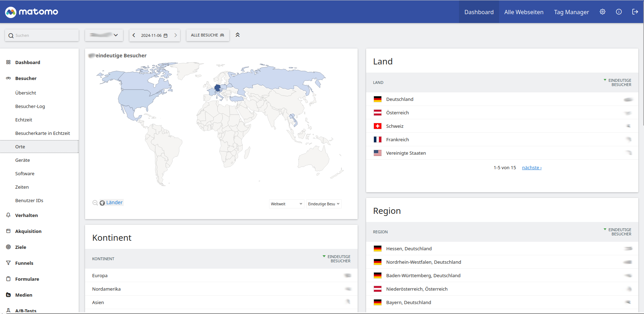Collapse top controls double-chevron icon

[237, 35]
